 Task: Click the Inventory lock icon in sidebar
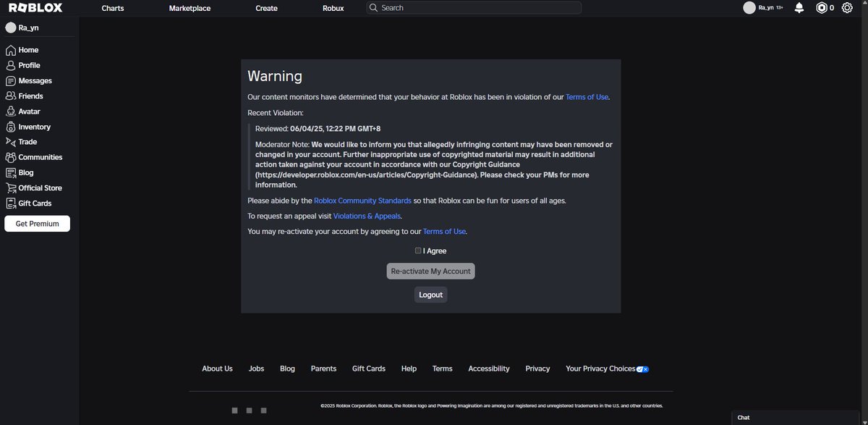pyautogui.click(x=11, y=127)
